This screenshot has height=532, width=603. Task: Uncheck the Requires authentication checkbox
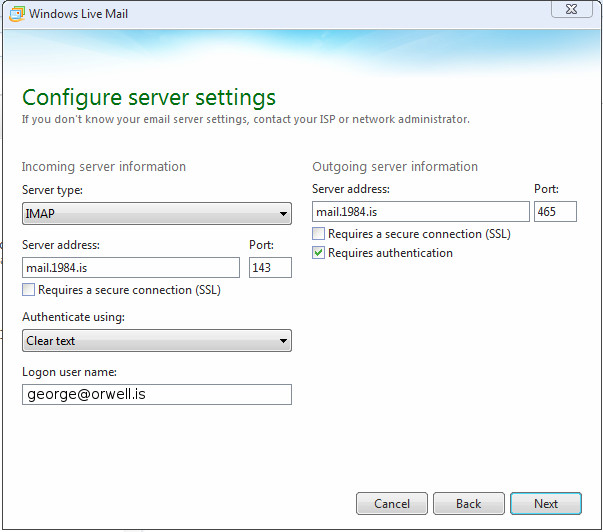[319, 253]
